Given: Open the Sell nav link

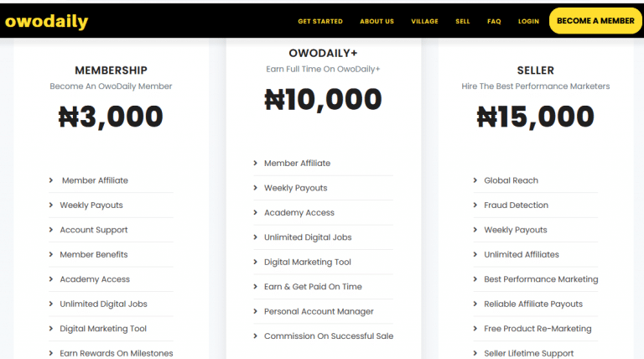Looking at the screenshot, I should pyautogui.click(x=463, y=21).
